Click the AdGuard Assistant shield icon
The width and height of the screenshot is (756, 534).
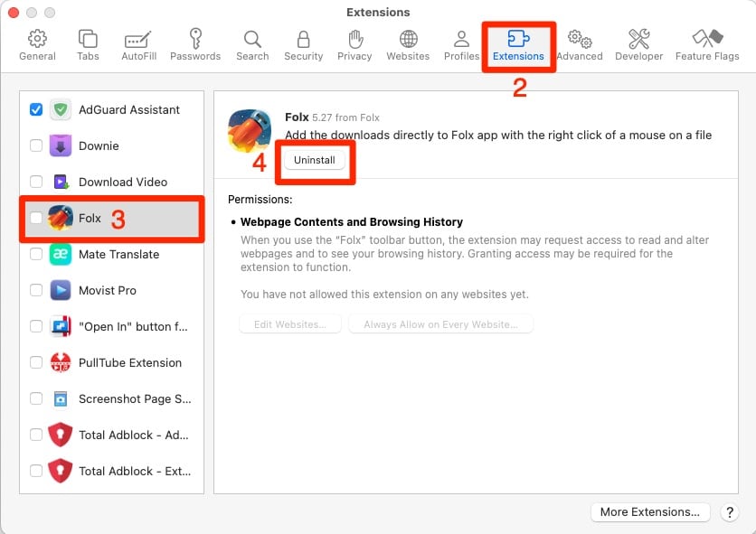click(61, 109)
